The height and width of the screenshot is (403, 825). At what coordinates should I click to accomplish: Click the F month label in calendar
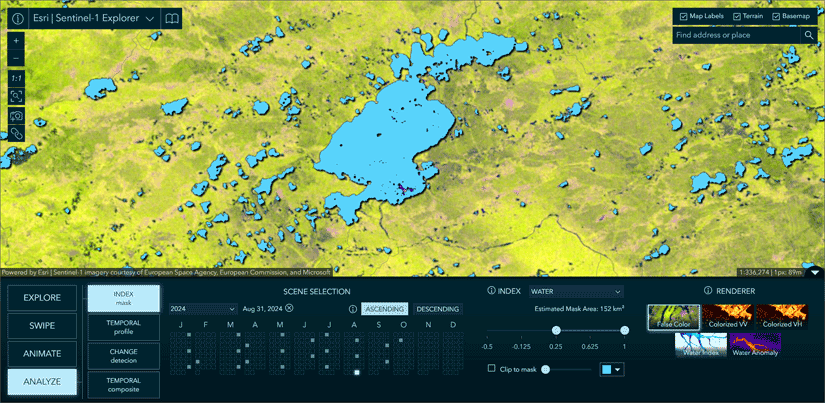click(x=206, y=325)
